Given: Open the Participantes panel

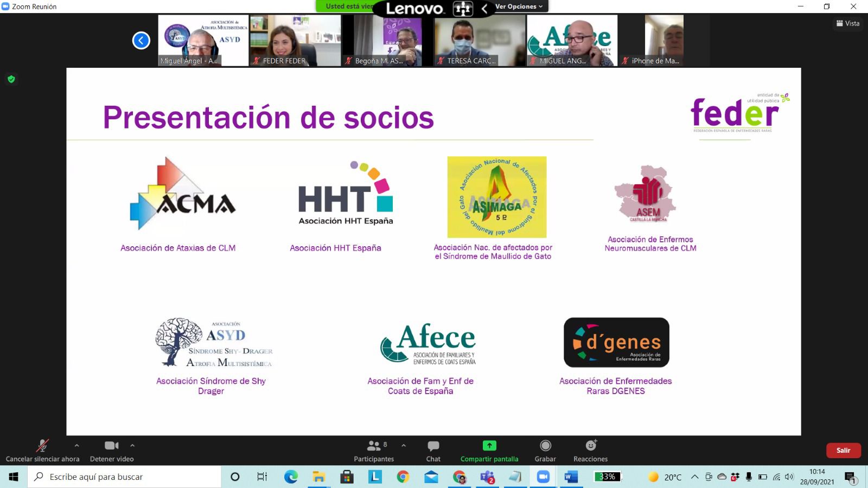Looking at the screenshot, I should pyautogui.click(x=373, y=451).
